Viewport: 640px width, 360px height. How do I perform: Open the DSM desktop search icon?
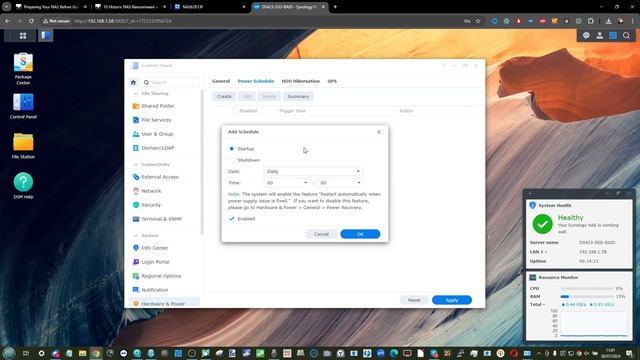tap(626, 36)
